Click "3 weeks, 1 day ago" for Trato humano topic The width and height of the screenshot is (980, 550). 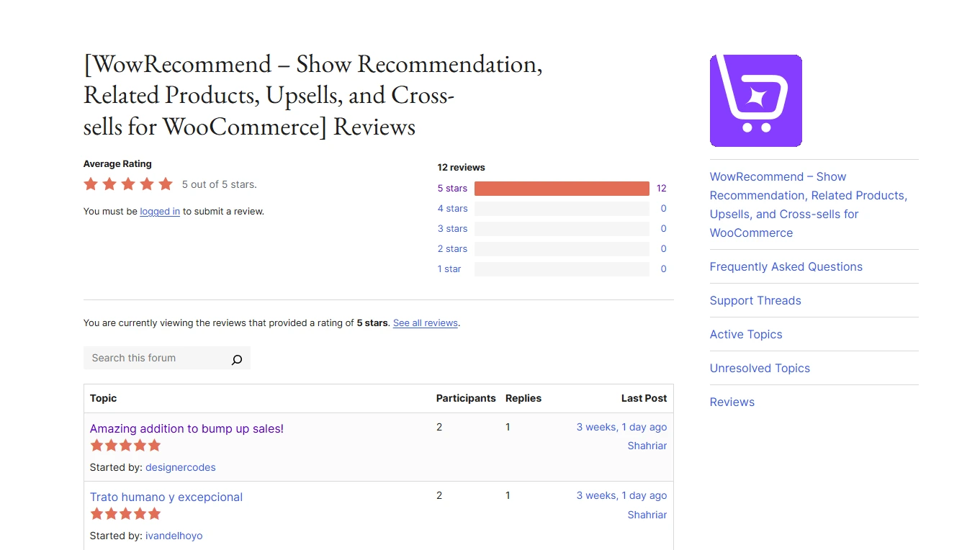click(x=621, y=495)
